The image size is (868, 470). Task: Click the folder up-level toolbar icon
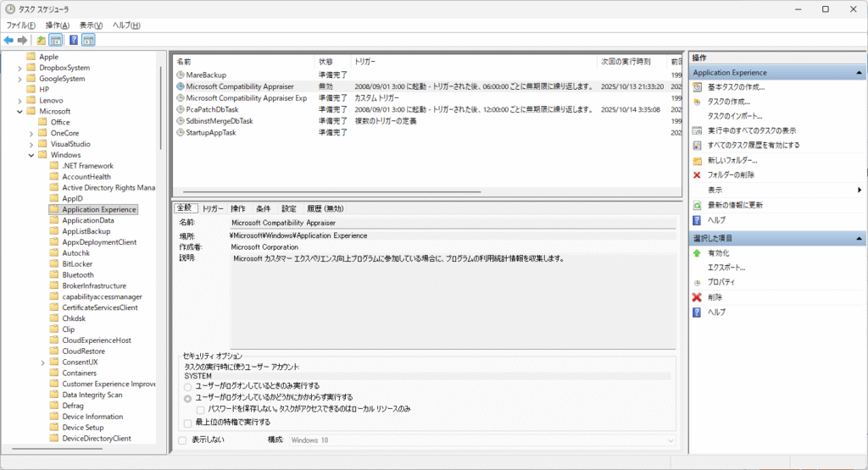click(x=41, y=40)
